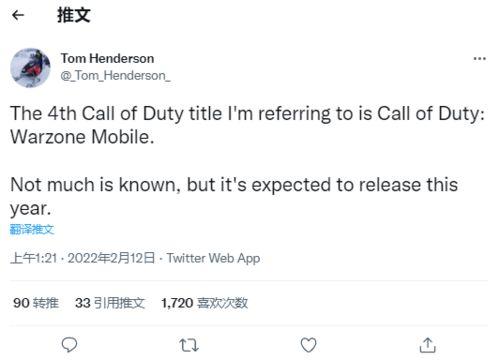Image resolution: width=499 pixels, height=360 pixels.
Task: Open the 上午1:21 2022年2月12日 timestamp
Action: (x=83, y=258)
